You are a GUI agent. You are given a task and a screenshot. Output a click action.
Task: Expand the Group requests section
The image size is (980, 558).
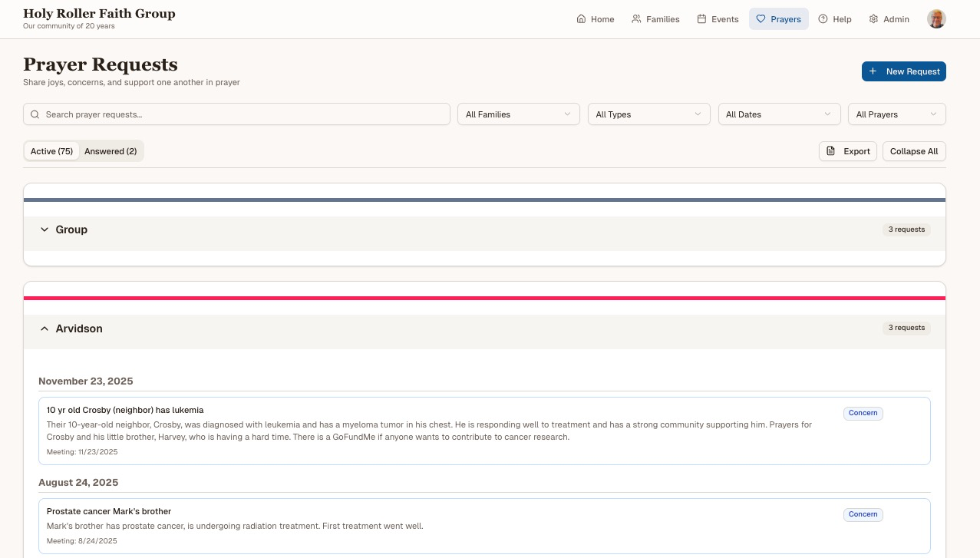[71, 229]
